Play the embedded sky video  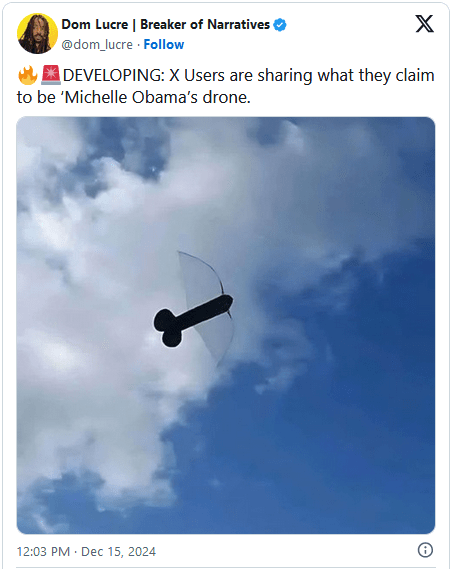click(226, 325)
